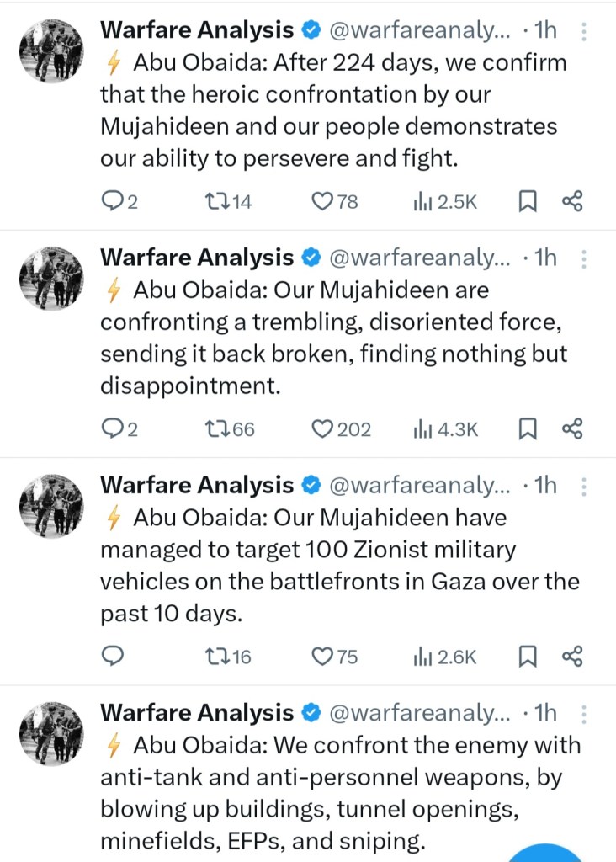This screenshot has width=616, height=862.
Task: Reply to the 'trembling, disoriented force' tweet
Action: [x=113, y=429]
